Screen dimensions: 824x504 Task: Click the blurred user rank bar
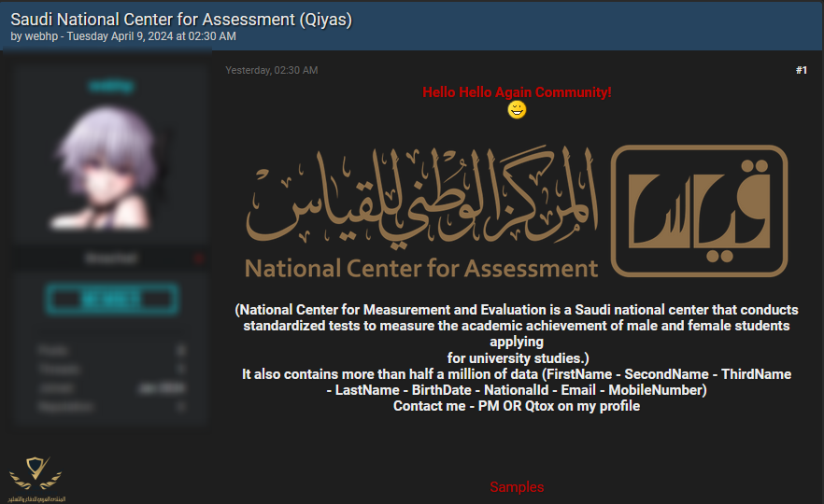click(x=112, y=258)
